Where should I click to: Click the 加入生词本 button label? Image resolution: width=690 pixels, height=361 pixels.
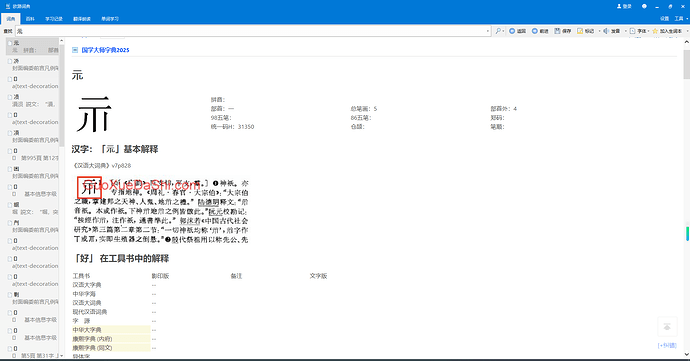pyautogui.click(x=671, y=31)
